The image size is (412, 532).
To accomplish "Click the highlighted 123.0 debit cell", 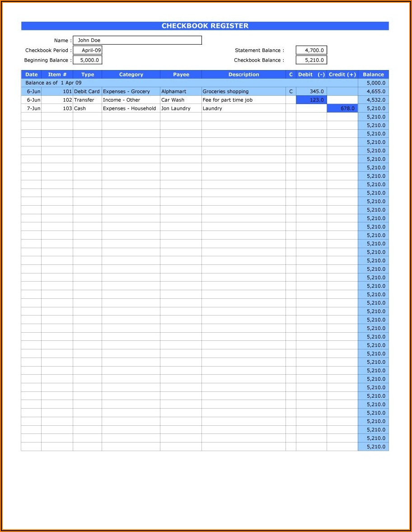I will click(311, 100).
